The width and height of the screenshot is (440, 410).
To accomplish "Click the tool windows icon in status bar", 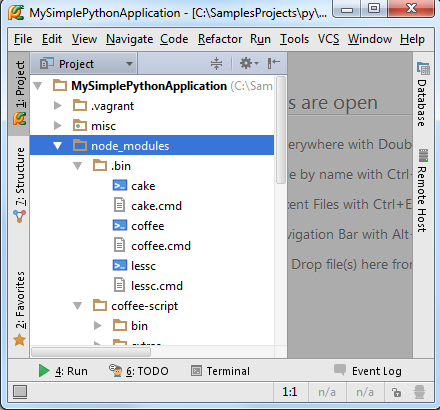I will 20,392.
